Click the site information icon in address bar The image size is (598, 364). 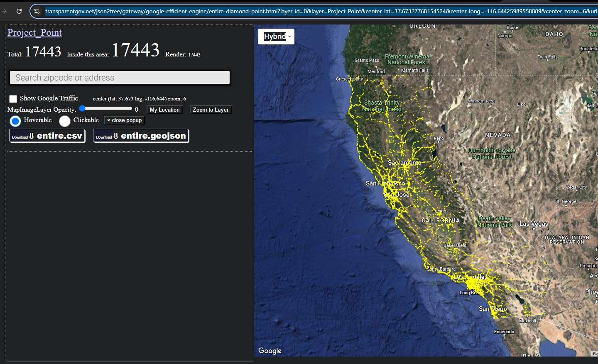pyautogui.click(x=37, y=11)
